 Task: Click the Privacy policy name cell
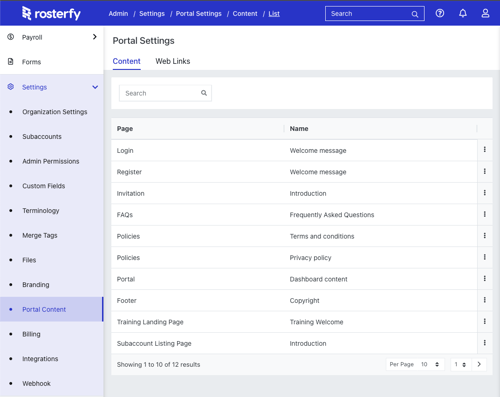tap(310, 258)
